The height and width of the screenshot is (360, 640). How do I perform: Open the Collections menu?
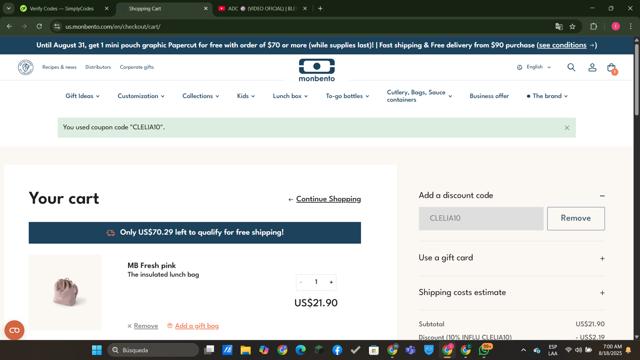tap(200, 96)
